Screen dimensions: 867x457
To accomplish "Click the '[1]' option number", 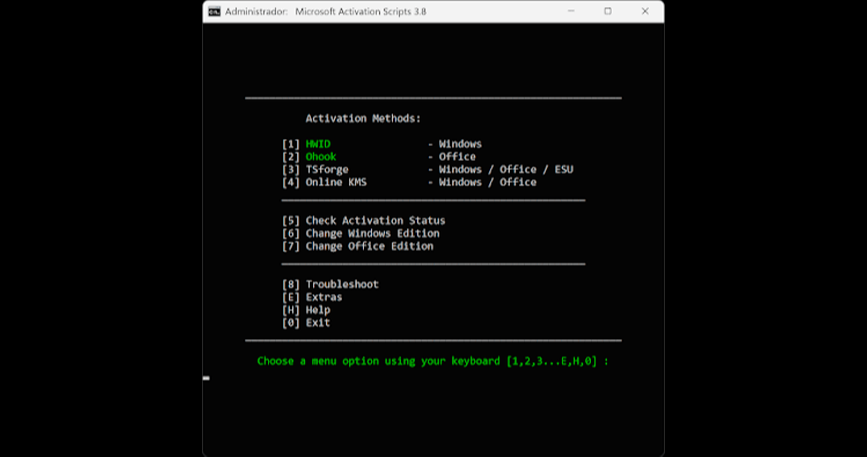I will point(291,144).
